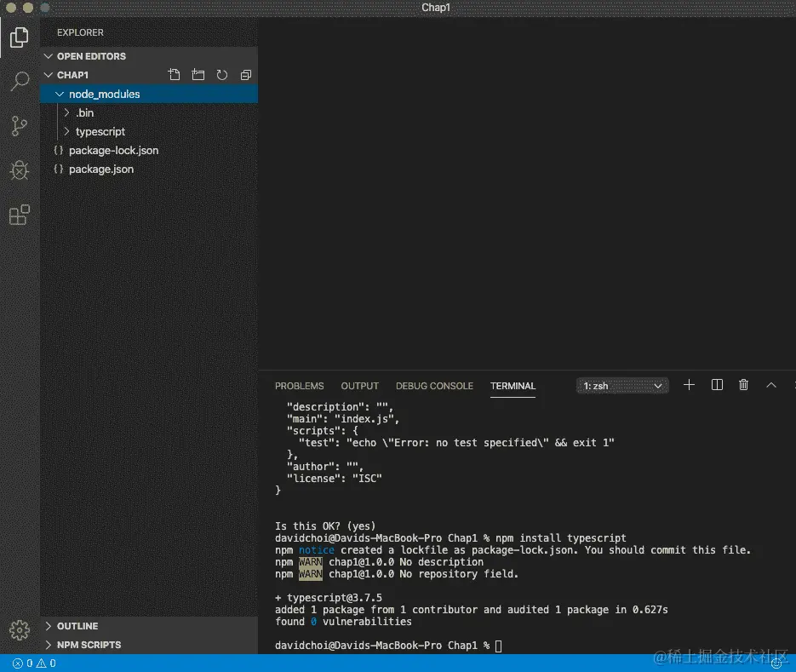Open Settings via the gear icon
The width and height of the screenshot is (796, 672).
pyautogui.click(x=19, y=630)
